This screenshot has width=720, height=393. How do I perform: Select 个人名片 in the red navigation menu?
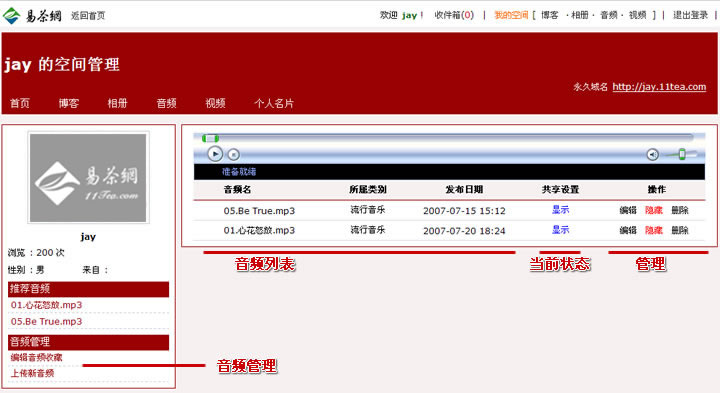pos(274,103)
